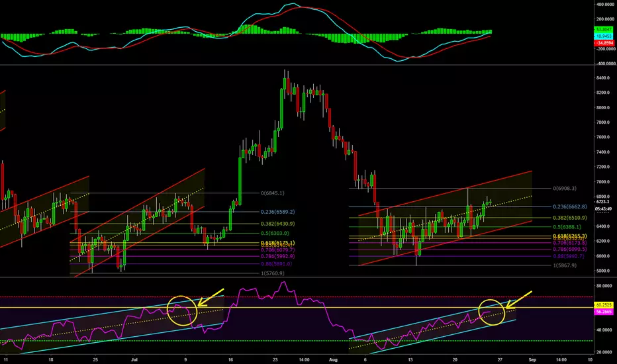Select the 14:00 label just before Aug
This screenshot has height=364, width=617.
tap(304, 359)
